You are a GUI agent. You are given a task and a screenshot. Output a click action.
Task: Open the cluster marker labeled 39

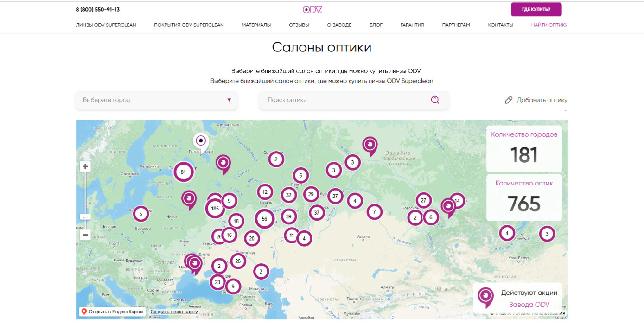(289, 216)
